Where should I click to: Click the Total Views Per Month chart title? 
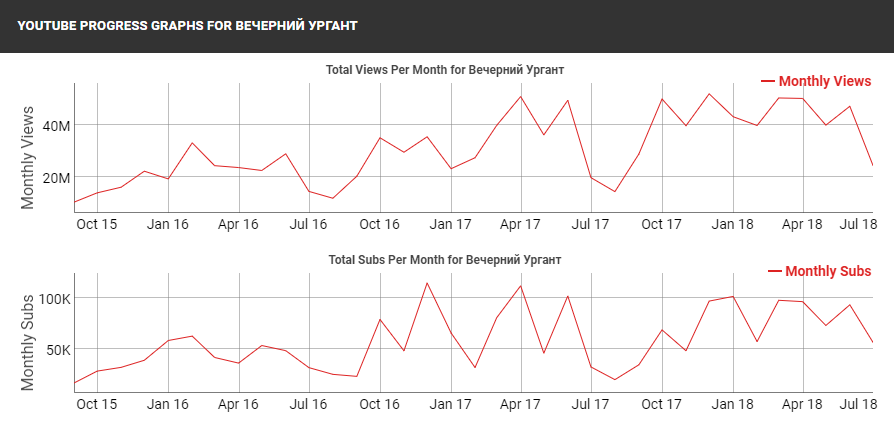tap(445, 70)
